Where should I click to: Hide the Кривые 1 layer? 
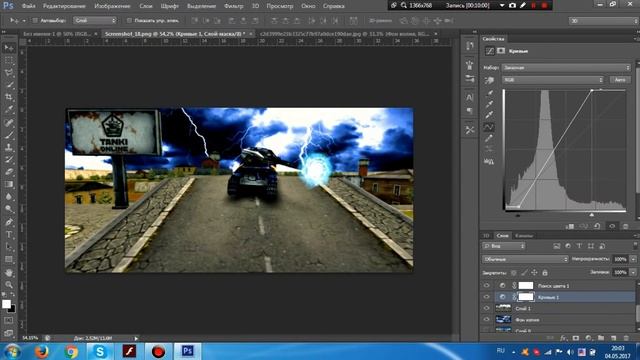[x=486, y=297]
